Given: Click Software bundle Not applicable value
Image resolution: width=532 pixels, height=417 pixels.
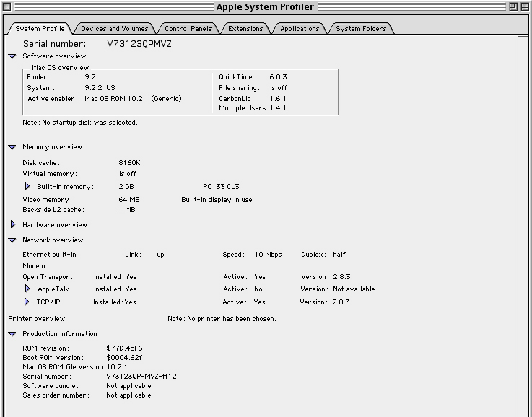Looking at the screenshot, I should coord(128,386).
